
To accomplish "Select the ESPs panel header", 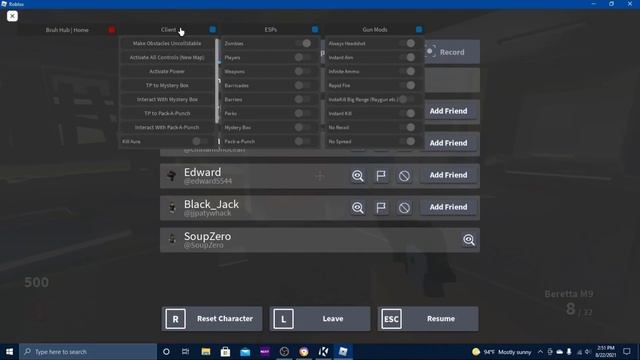I will (271, 29).
